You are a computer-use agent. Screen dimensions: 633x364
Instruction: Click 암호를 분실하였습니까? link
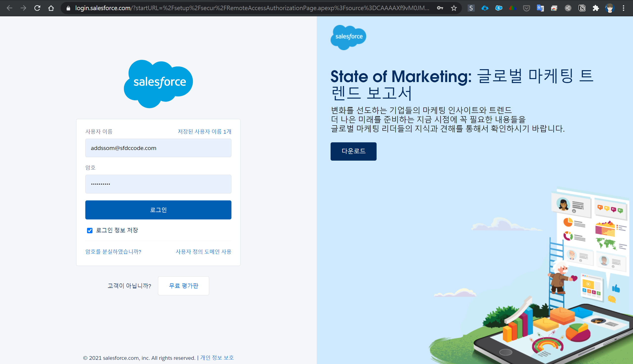(x=113, y=252)
